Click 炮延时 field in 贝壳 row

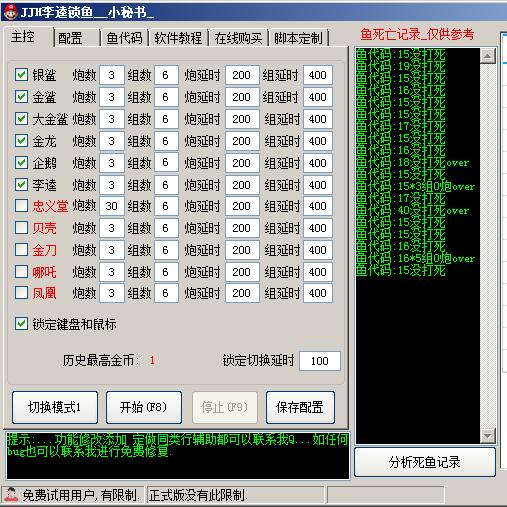[x=242, y=228]
